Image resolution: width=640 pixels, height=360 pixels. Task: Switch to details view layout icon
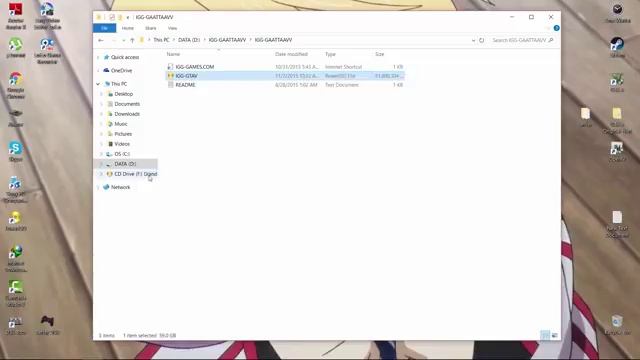pyautogui.click(x=545, y=335)
